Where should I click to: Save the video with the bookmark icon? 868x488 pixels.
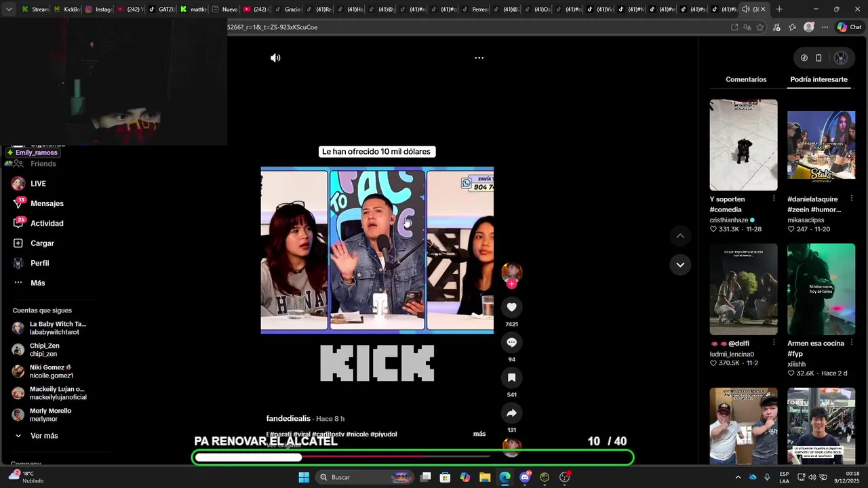511,378
